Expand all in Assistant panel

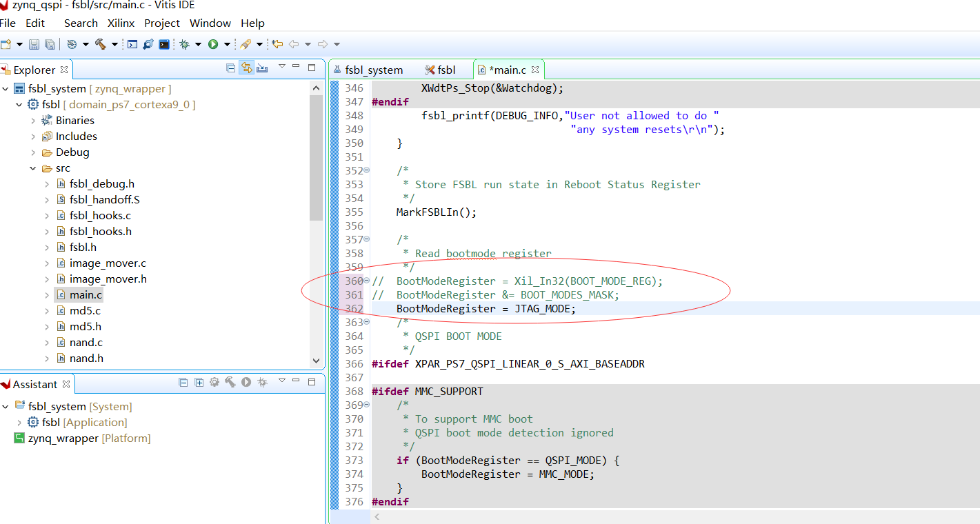point(199,382)
